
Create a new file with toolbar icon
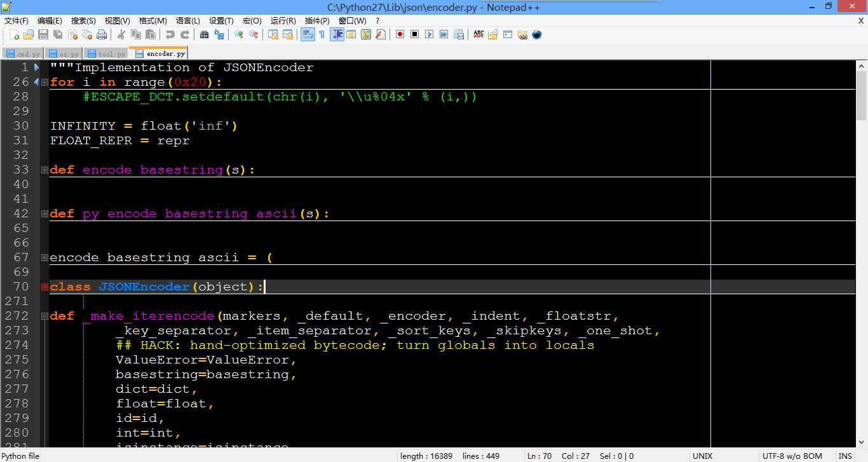coord(14,34)
